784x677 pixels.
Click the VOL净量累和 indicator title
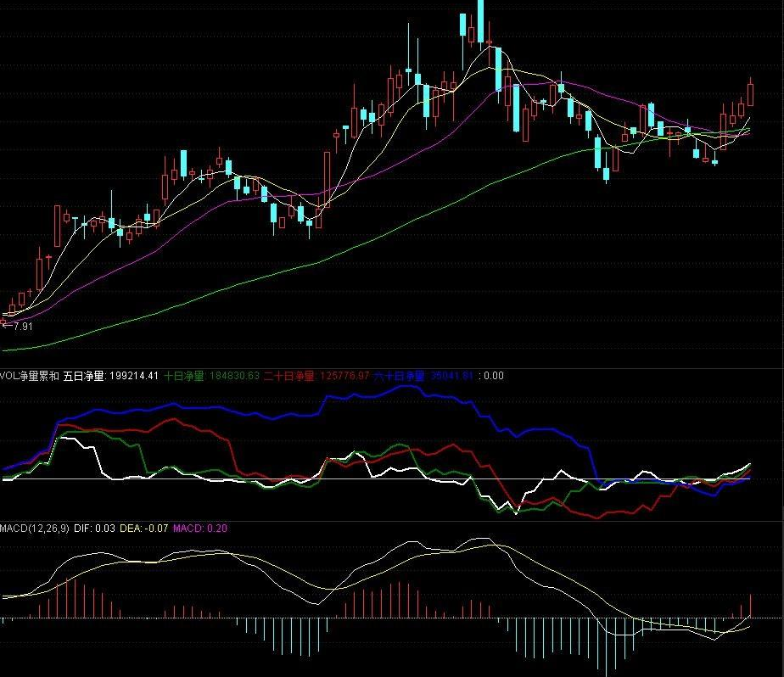pos(30,376)
